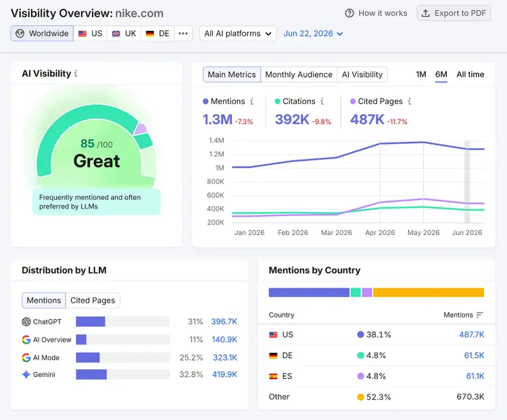Image resolution: width=507 pixels, height=420 pixels.
Task: Click the Google icon beside AI Mode
Action: pos(26,358)
